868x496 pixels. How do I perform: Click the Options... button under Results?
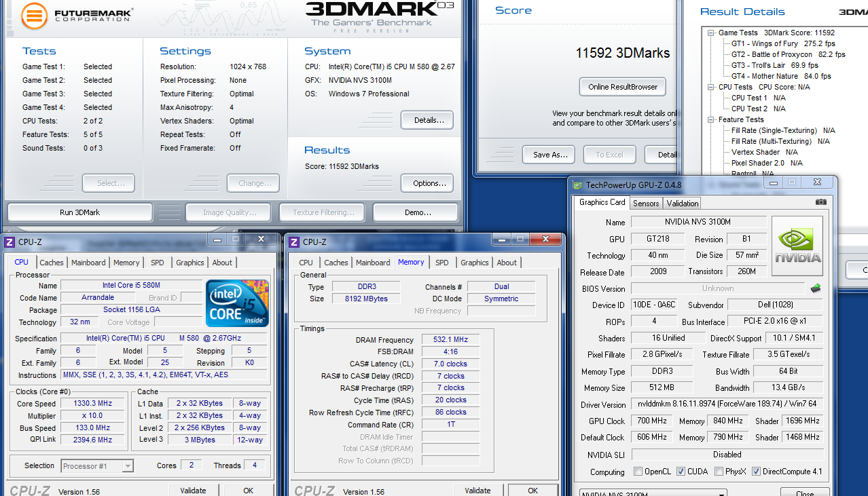tap(427, 183)
